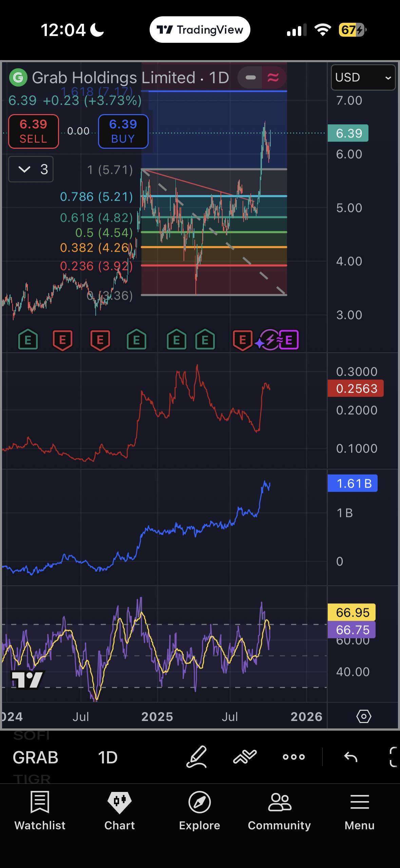Toggle the gray minus pill button
The height and width of the screenshot is (868, 400).
[250, 78]
